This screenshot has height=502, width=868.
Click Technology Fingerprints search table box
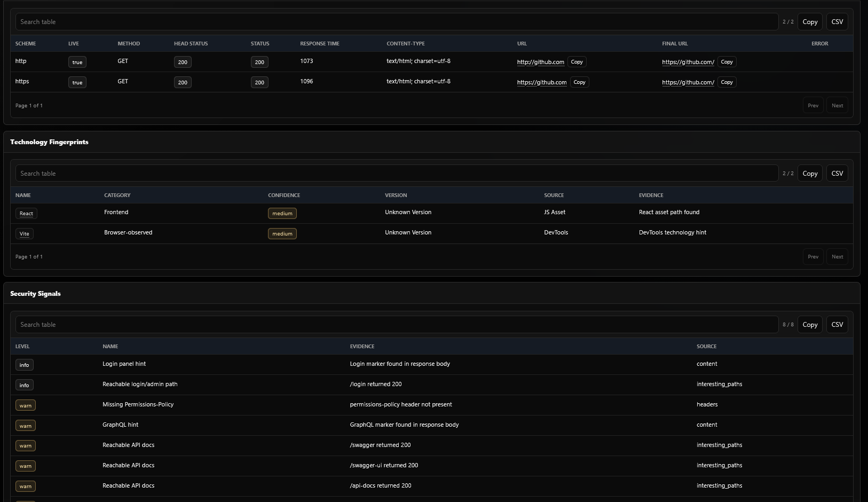click(397, 174)
